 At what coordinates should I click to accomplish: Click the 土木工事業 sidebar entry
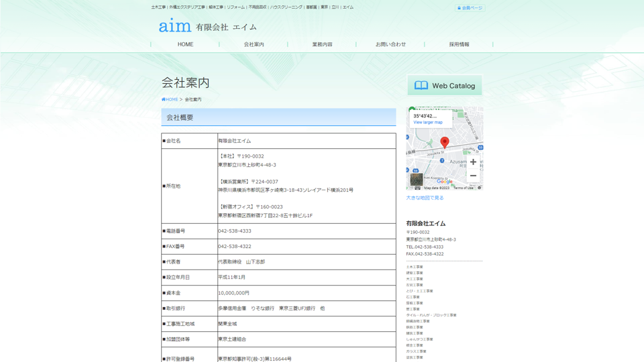(415, 267)
